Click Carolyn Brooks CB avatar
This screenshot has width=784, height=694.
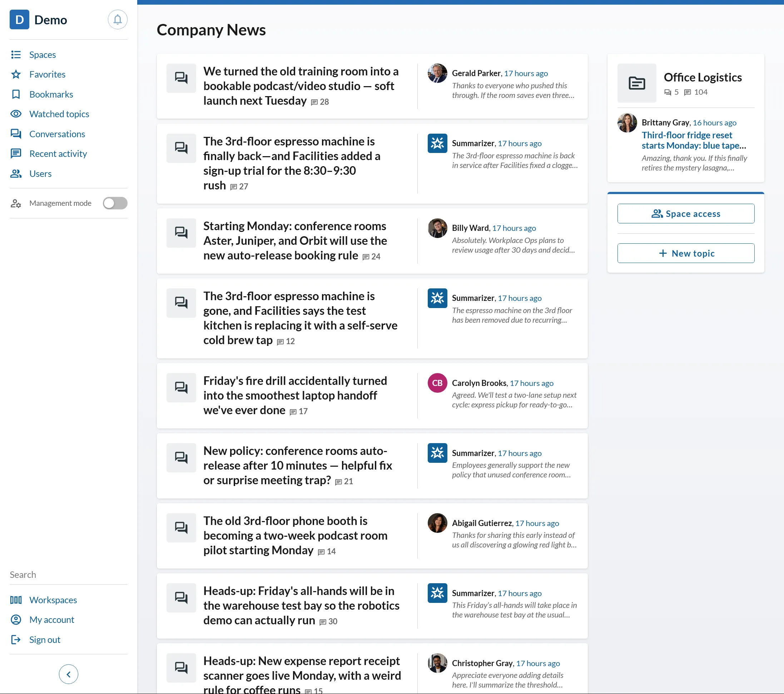(437, 383)
